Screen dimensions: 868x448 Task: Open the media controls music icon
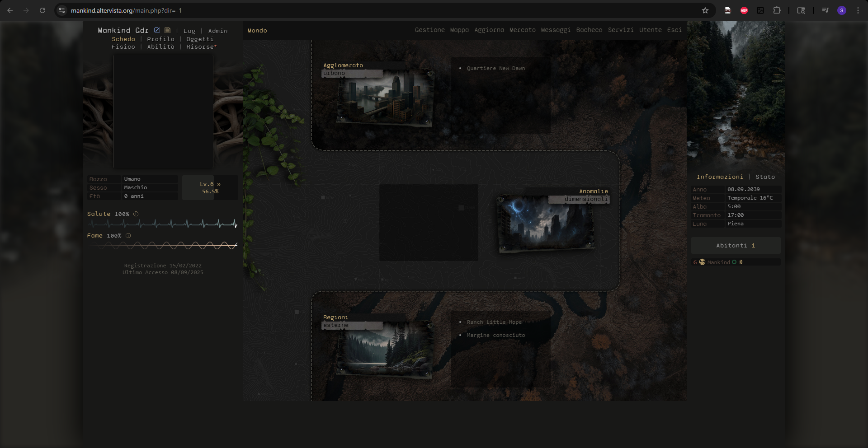click(826, 10)
